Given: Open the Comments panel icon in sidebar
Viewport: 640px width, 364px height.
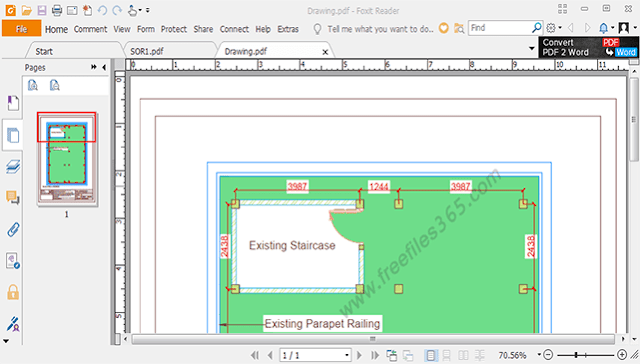Looking at the screenshot, I should click(x=13, y=198).
